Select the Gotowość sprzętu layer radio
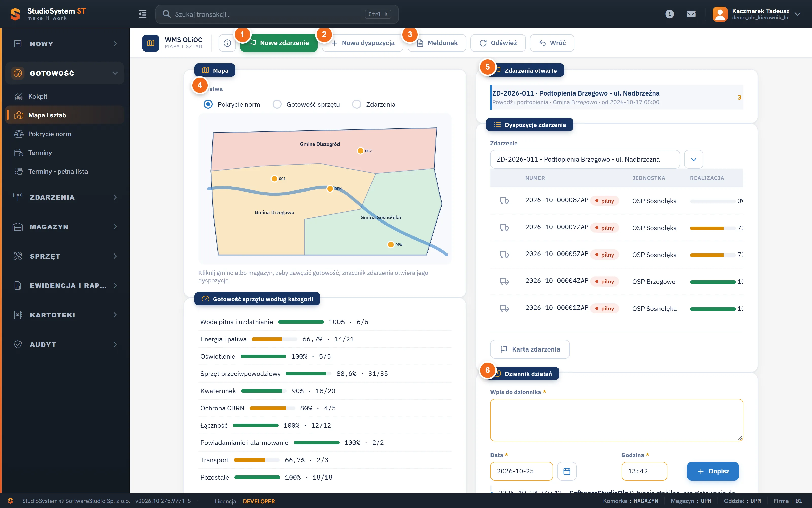The width and height of the screenshot is (812, 508). 277,104
